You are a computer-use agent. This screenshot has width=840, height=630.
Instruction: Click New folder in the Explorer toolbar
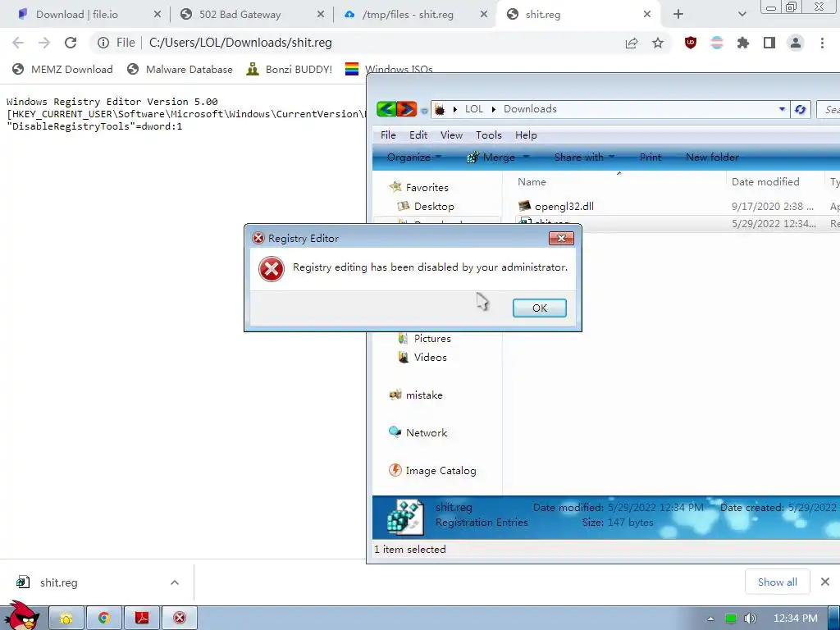tap(712, 157)
